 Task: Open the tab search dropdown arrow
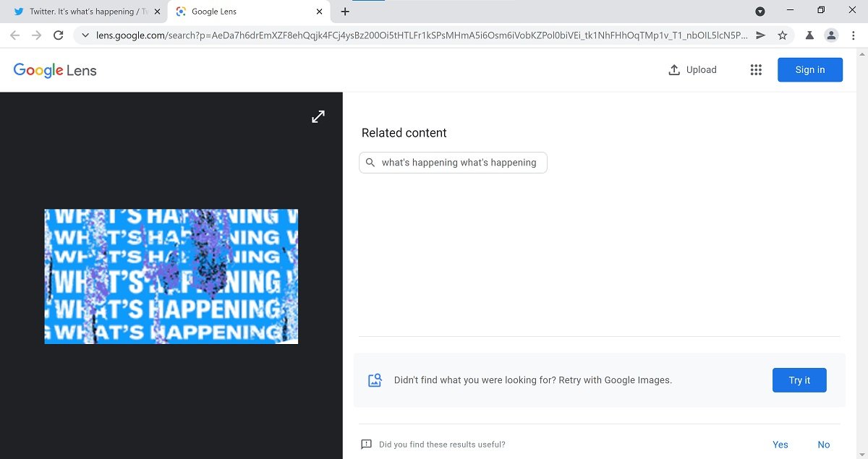[x=760, y=12]
